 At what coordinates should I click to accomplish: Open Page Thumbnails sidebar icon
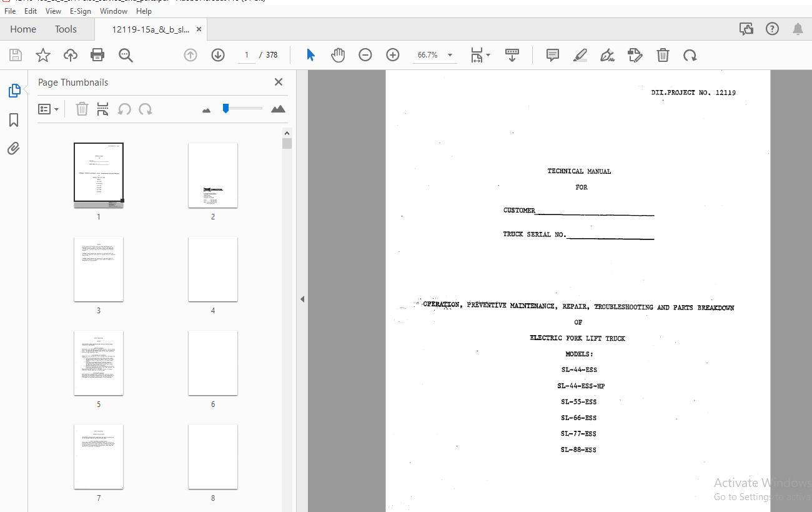pyautogui.click(x=14, y=91)
